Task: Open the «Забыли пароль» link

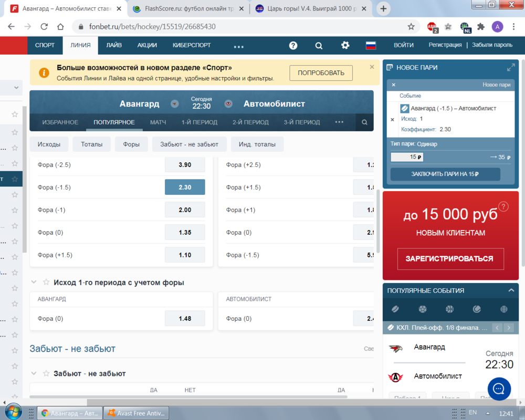Action: (x=492, y=45)
